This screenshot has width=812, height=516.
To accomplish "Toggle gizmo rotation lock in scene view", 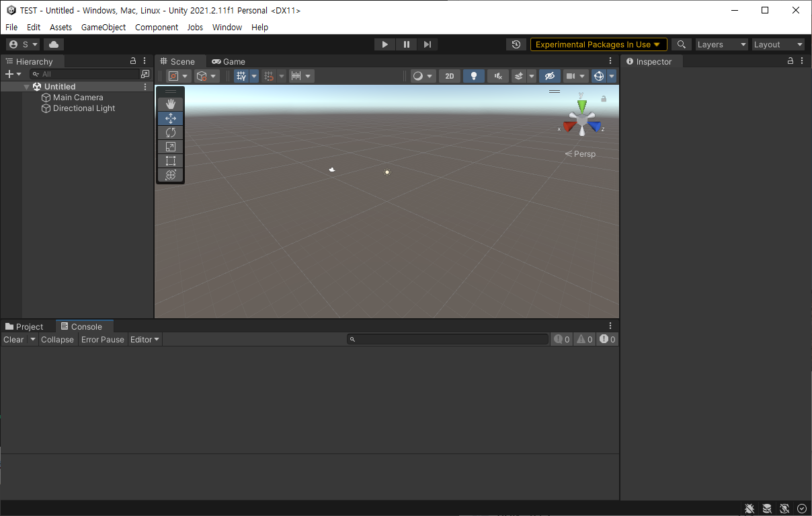I will tap(604, 99).
